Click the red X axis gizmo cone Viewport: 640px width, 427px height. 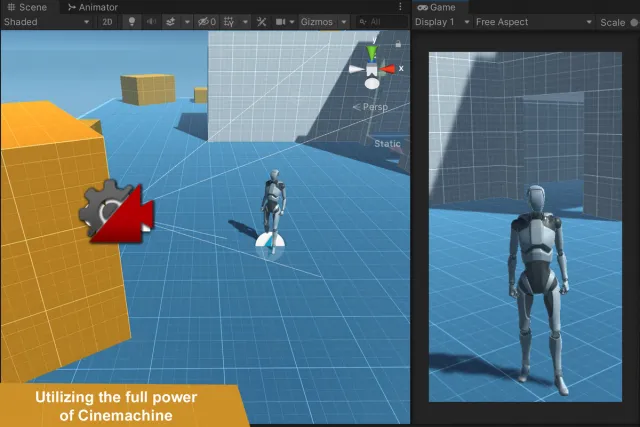[388, 69]
